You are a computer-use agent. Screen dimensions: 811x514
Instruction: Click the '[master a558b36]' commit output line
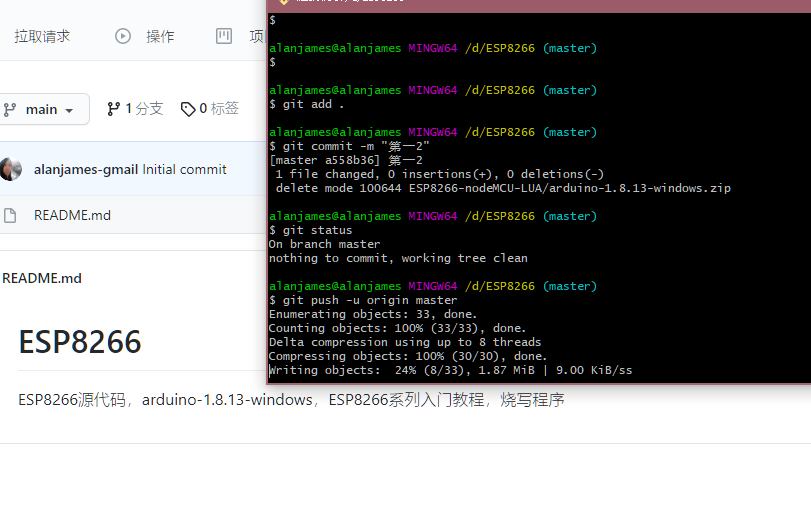(x=346, y=160)
